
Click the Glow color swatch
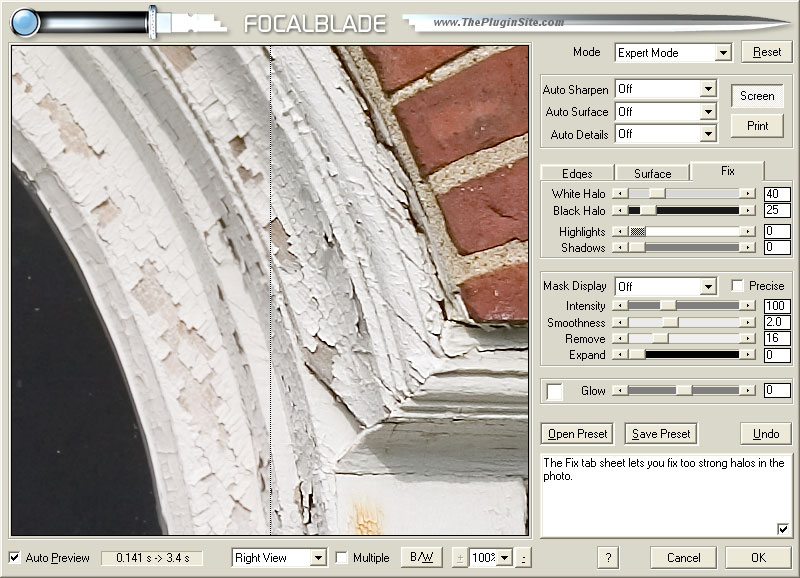click(554, 391)
